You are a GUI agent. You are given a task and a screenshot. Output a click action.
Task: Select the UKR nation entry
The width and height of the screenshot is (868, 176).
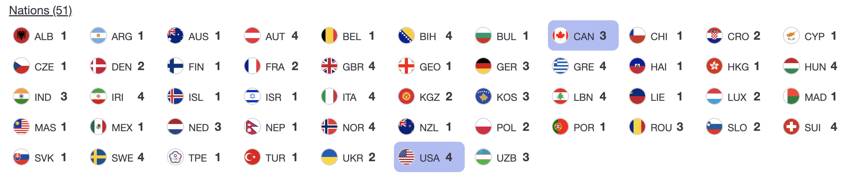pos(353,158)
